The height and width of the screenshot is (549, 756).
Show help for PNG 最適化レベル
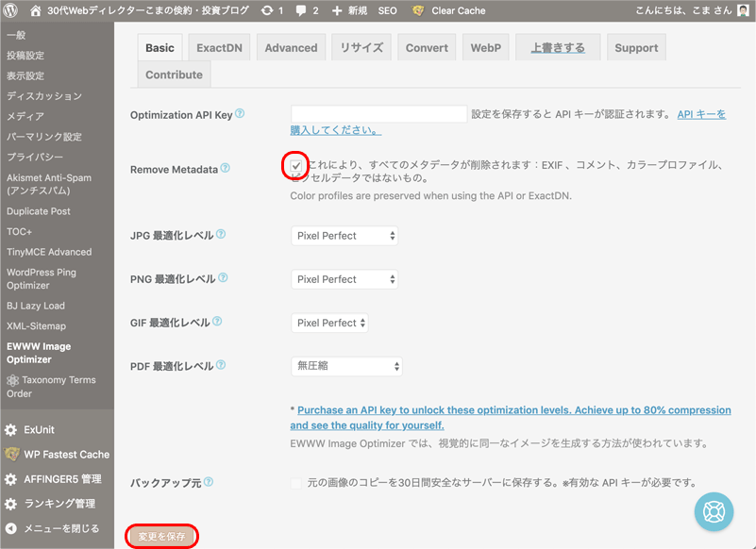(x=223, y=277)
